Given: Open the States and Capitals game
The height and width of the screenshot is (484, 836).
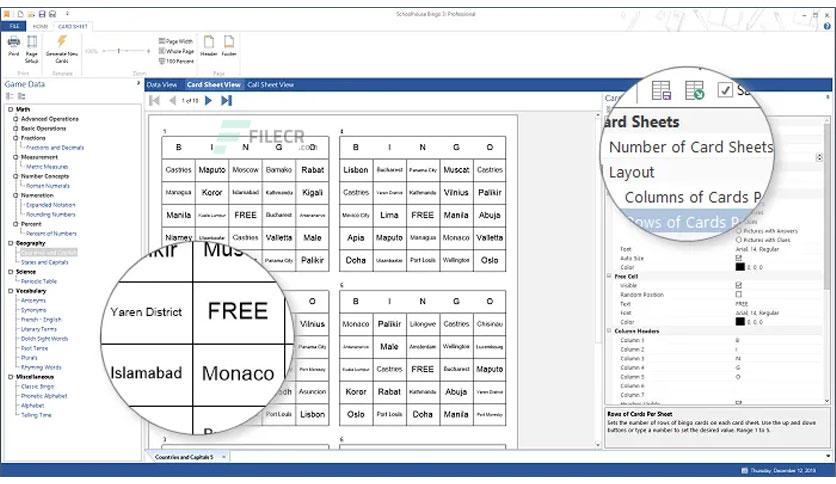Looking at the screenshot, I should 44,262.
